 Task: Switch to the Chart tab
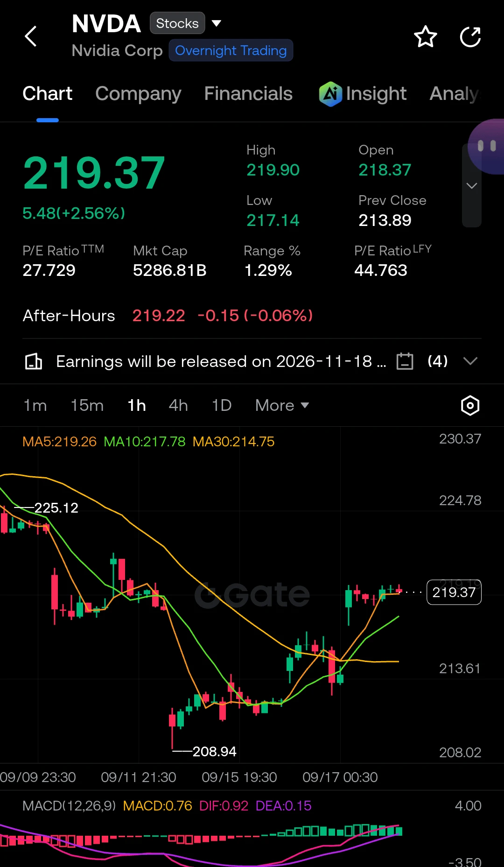(47, 94)
